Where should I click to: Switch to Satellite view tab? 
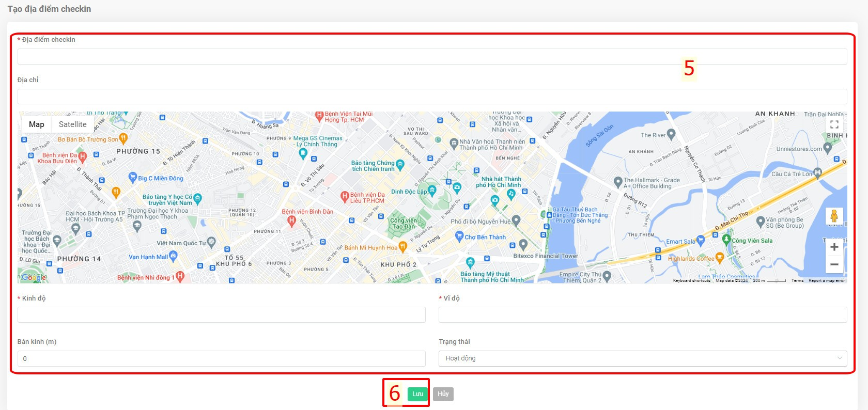point(73,124)
